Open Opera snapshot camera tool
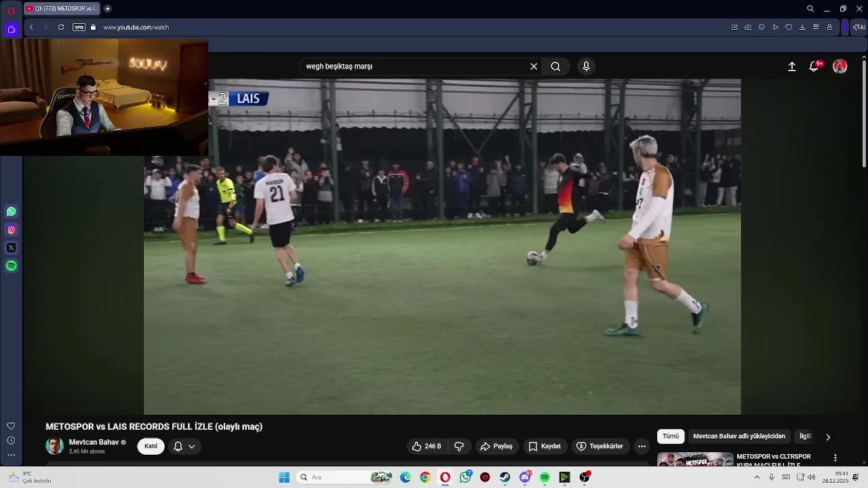Screen dimensions: 868x488 [x=748, y=27]
